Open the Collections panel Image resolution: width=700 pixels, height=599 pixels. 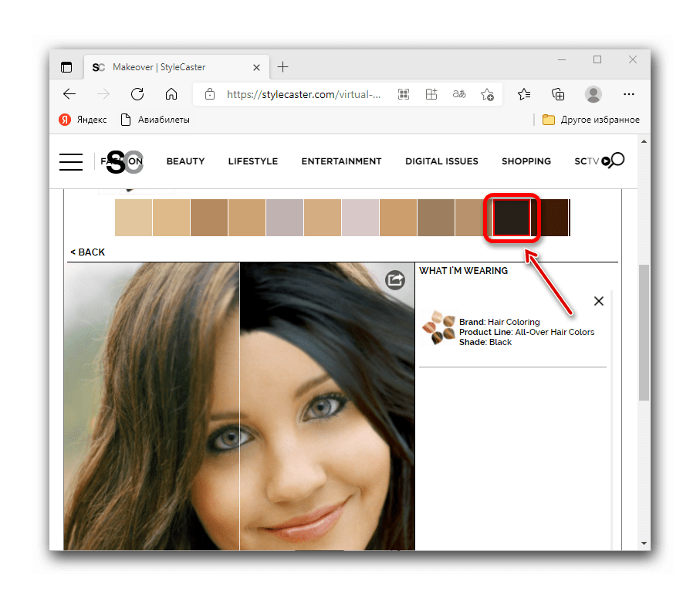pyautogui.click(x=558, y=94)
